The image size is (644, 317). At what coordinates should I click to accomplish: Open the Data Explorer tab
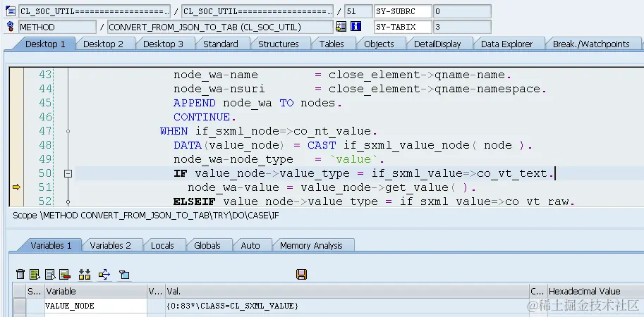[x=507, y=44]
